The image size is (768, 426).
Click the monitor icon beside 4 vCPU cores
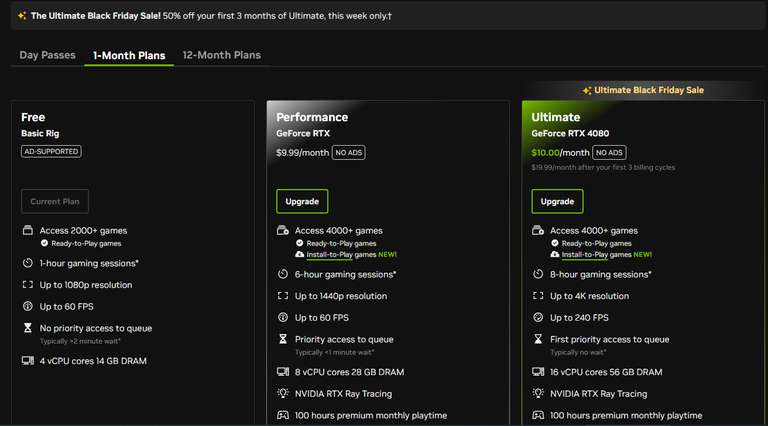(28, 360)
